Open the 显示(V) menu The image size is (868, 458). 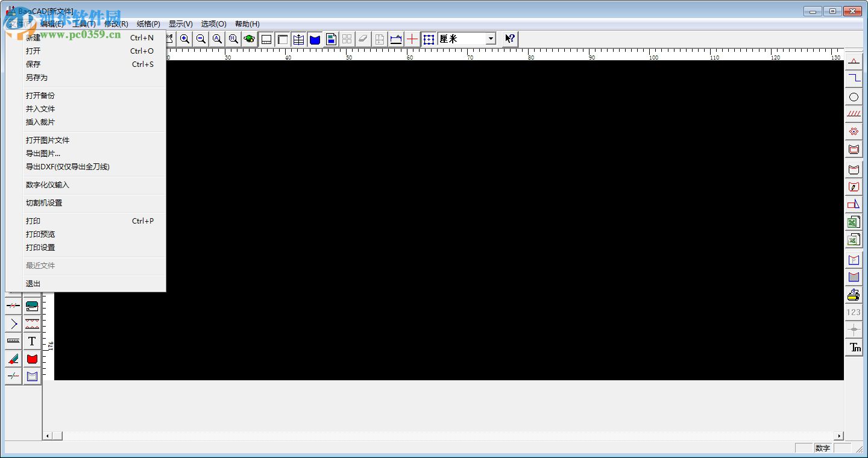tap(180, 24)
